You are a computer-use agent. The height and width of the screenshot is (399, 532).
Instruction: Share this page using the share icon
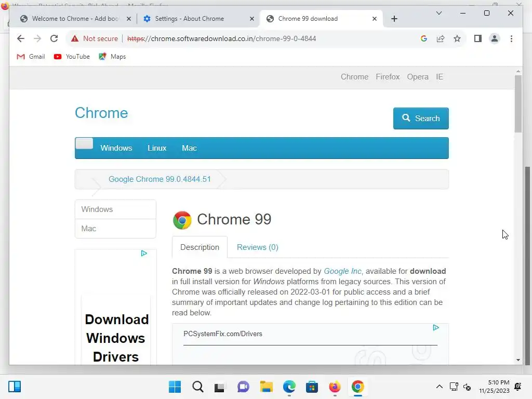pyautogui.click(x=441, y=38)
